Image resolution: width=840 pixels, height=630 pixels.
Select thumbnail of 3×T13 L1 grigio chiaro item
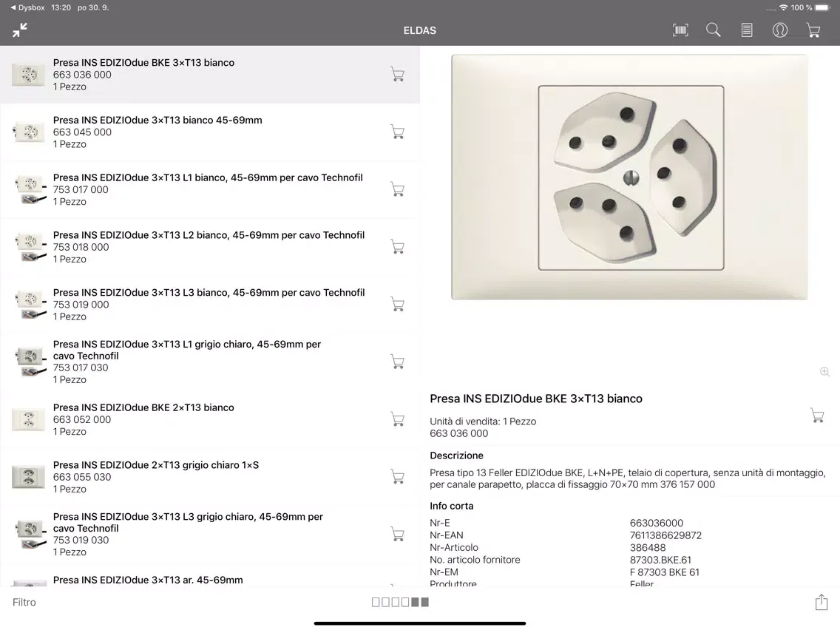30,362
